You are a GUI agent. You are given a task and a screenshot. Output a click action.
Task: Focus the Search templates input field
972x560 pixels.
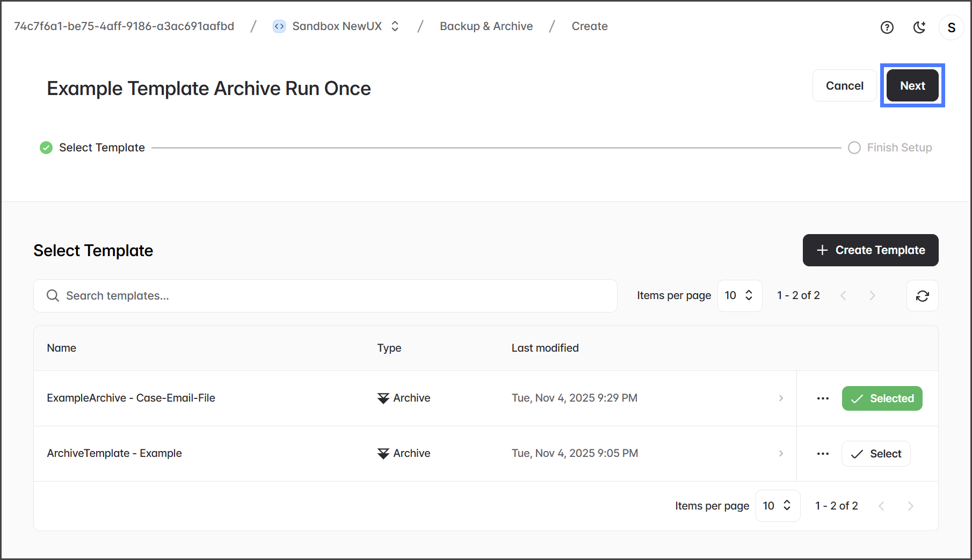[333, 296]
